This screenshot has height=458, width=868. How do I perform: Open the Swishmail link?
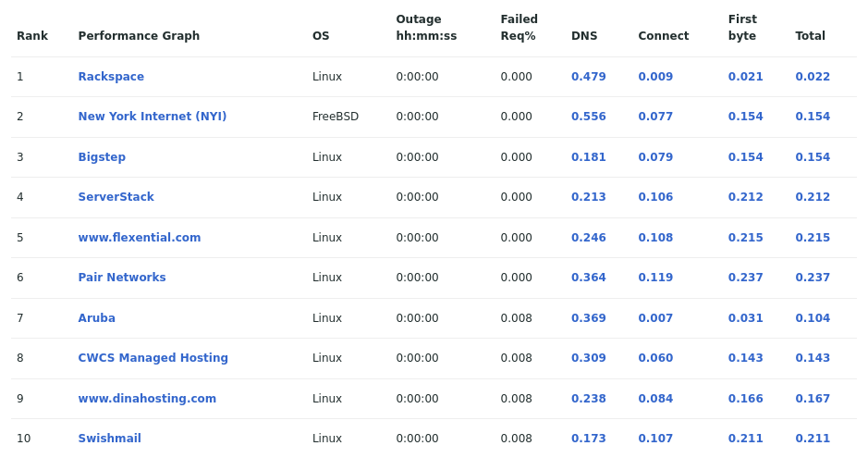[110, 438]
